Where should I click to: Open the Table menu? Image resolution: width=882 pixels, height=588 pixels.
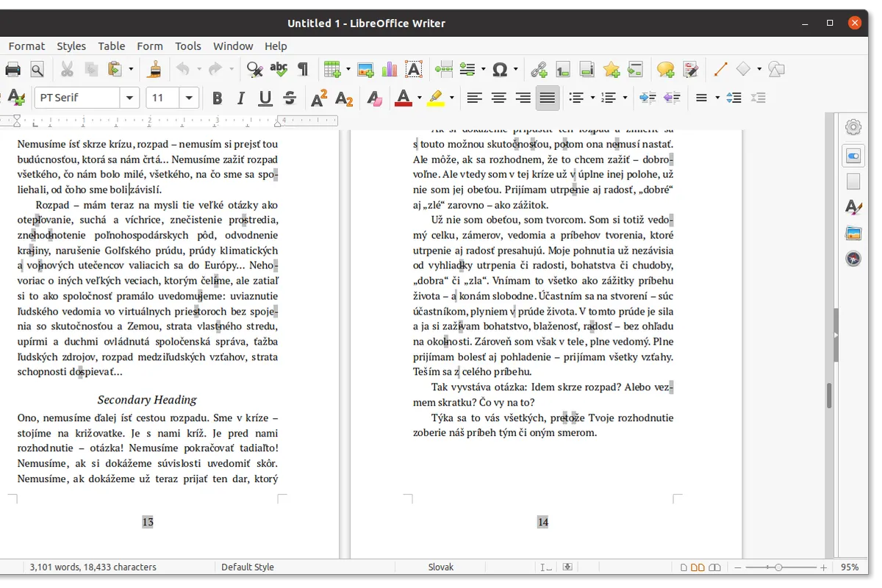click(x=112, y=46)
